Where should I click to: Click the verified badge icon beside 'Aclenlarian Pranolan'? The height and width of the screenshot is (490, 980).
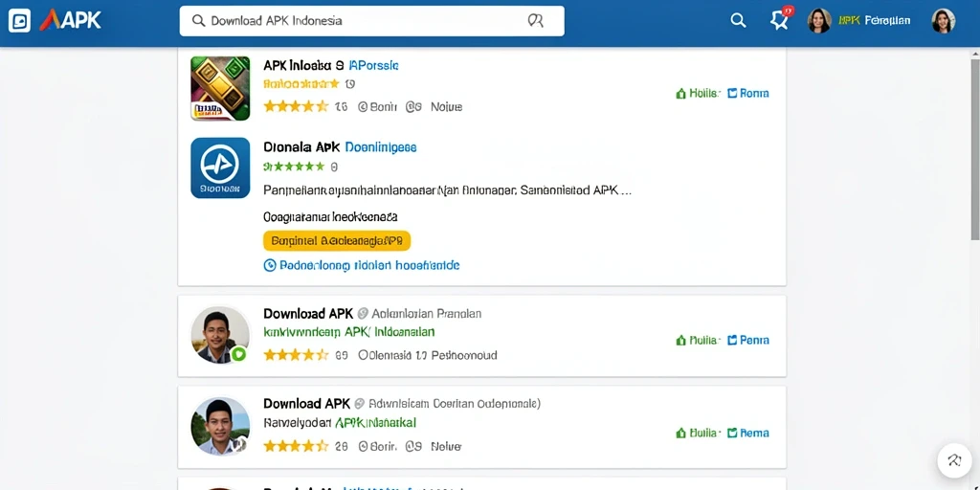click(362, 314)
